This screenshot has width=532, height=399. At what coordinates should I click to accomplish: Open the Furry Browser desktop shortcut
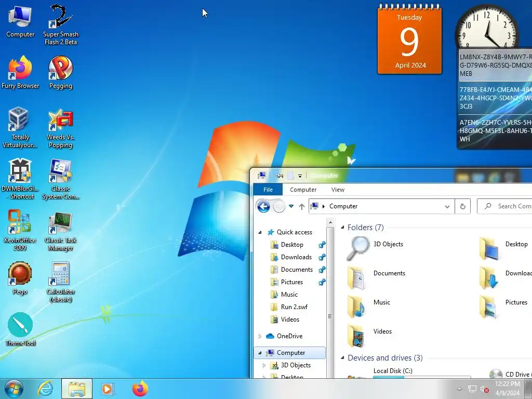[x=20, y=73]
